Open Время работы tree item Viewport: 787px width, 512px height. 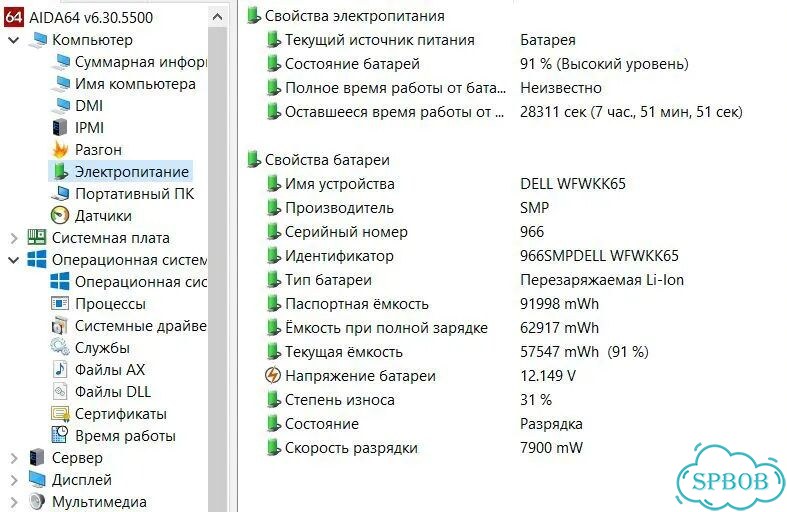125,436
